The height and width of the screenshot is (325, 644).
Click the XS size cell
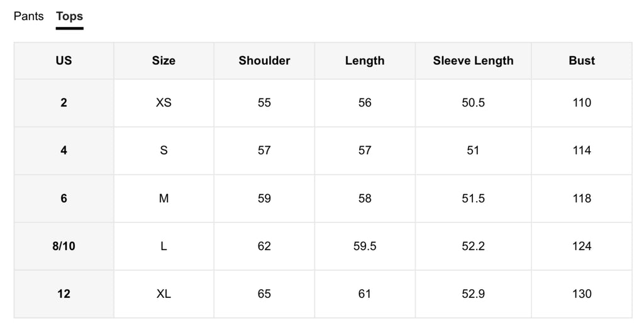click(x=164, y=103)
